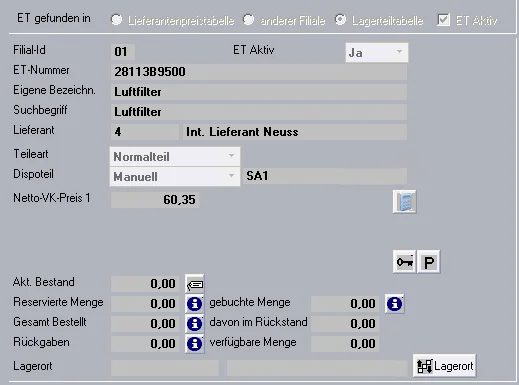Click Akt. Bestand value field
The width and height of the screenshot is (519, 385).
click(x=145, y=284)
